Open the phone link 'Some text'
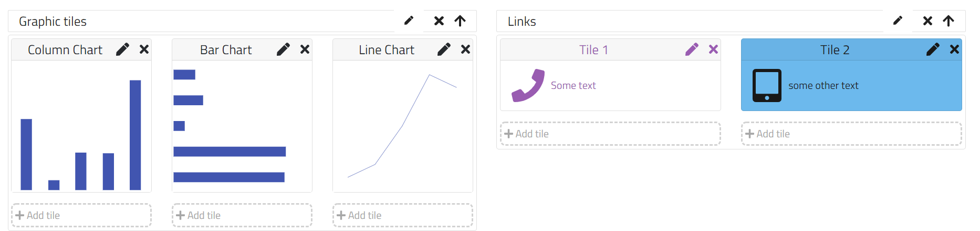980x231 pixels. [573, 86]
